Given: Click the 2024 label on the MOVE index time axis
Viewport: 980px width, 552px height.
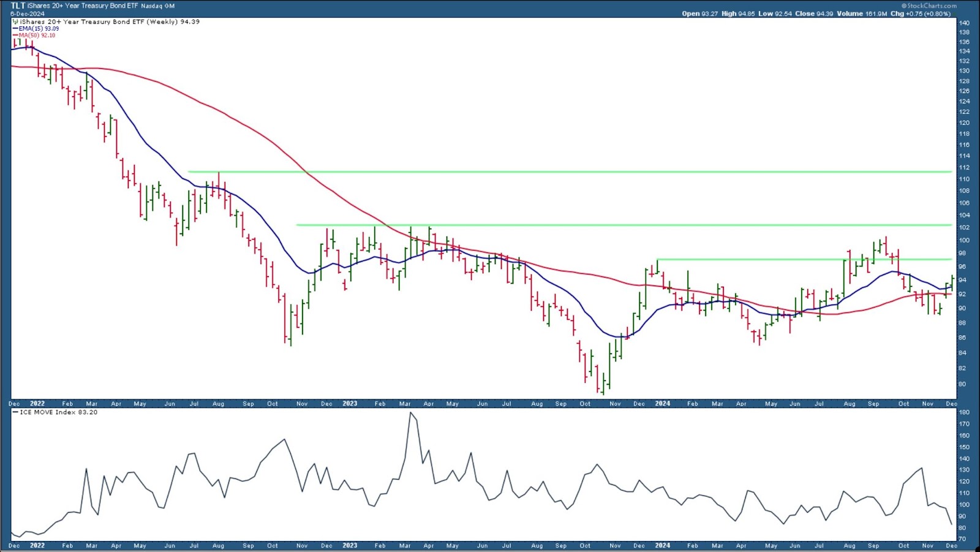Looking at the screenshot, I should [663, 545].
